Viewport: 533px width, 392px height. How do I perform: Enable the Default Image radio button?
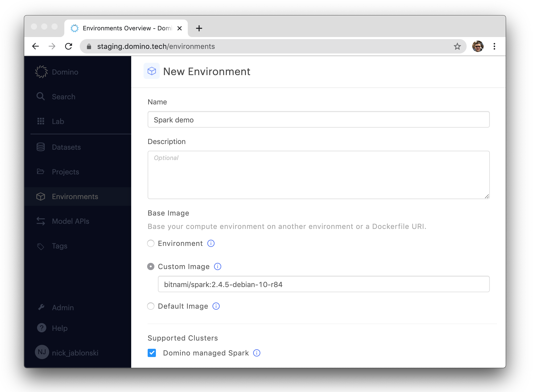(151, 306)
